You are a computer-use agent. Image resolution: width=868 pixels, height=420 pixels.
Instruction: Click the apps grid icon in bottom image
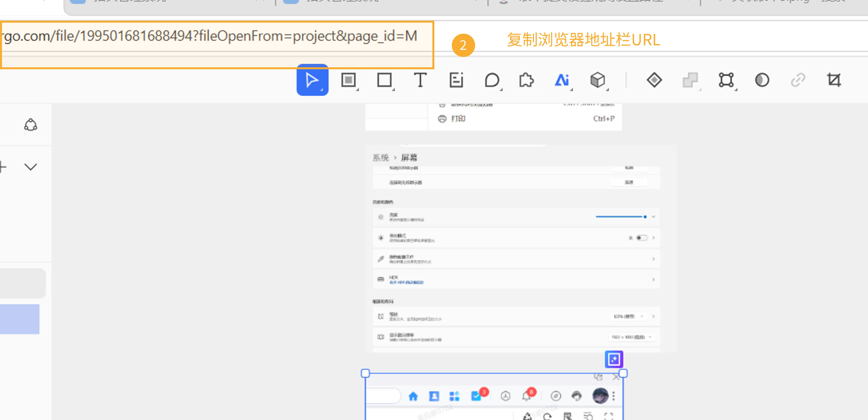point(454,396)
